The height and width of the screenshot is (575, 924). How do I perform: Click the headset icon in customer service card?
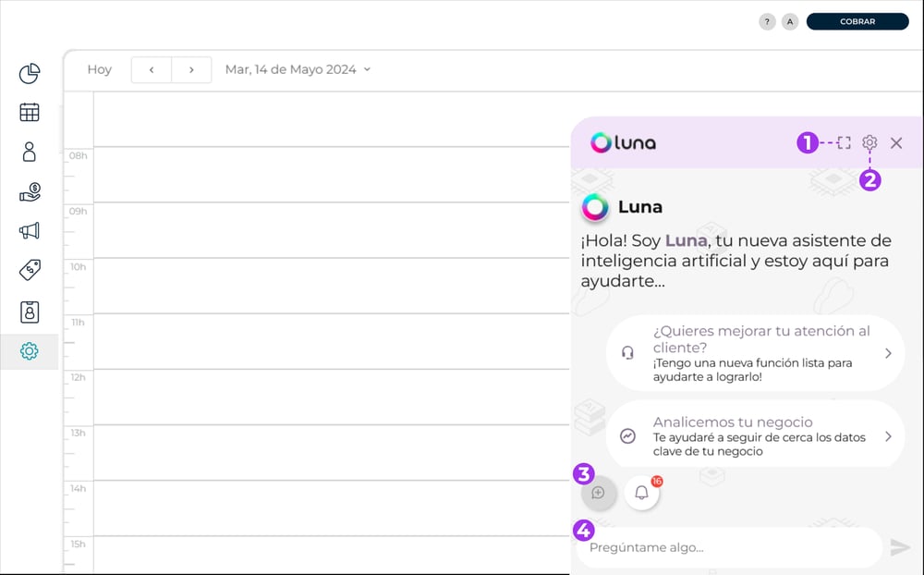[x=627, y=352]
